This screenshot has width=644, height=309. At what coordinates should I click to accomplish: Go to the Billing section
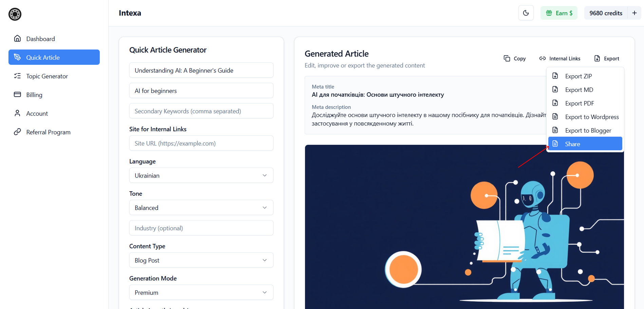tap(34, 95)
